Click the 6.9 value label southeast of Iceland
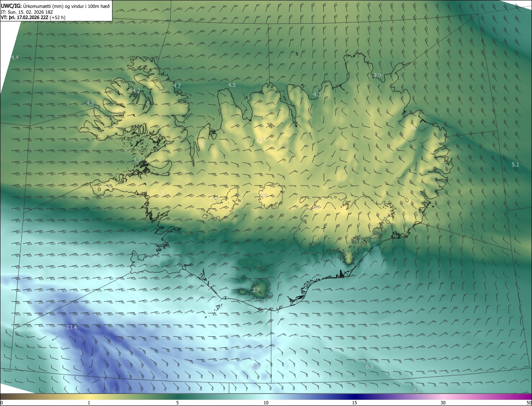Viewport: 532px width, 406px height. click(369, 367)
